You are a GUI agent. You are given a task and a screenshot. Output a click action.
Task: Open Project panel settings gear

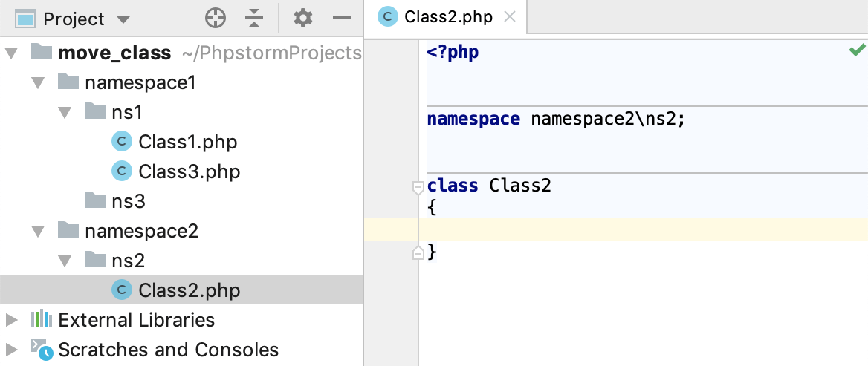tap(303, 19)
